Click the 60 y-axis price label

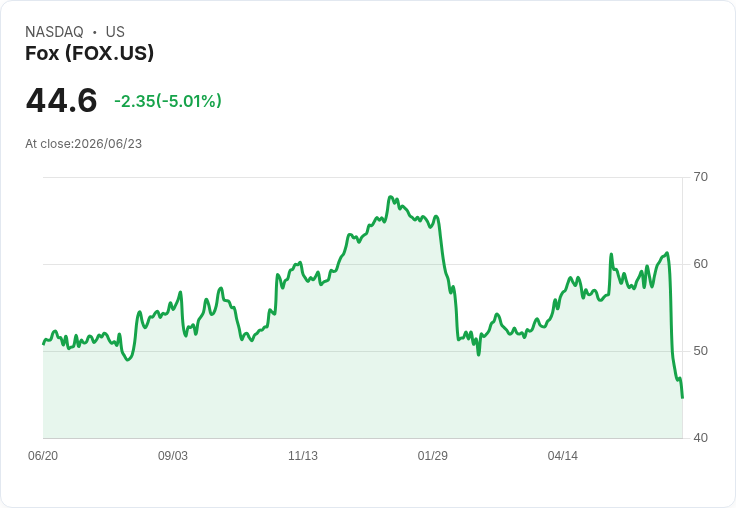700,264
